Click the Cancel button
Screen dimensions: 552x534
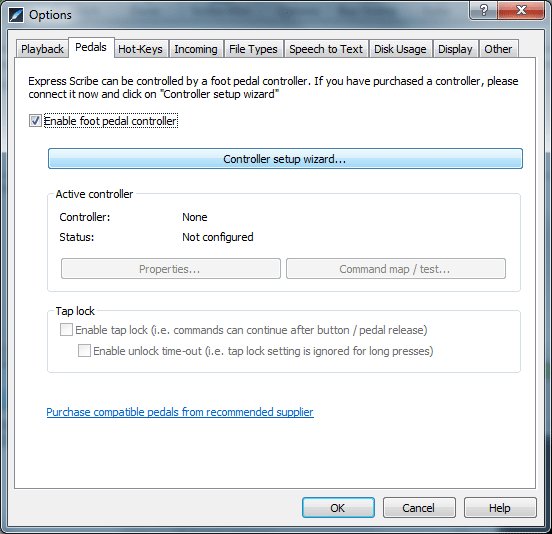tap(419, 508)
